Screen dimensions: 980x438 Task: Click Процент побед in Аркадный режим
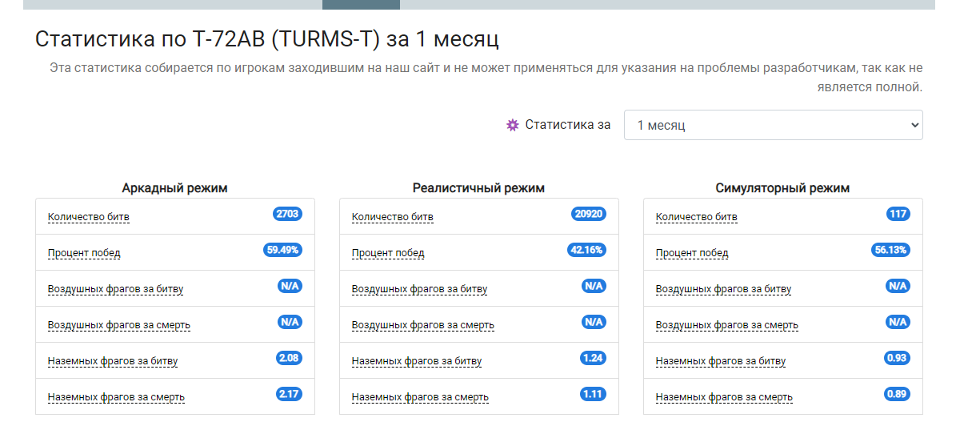84,253
